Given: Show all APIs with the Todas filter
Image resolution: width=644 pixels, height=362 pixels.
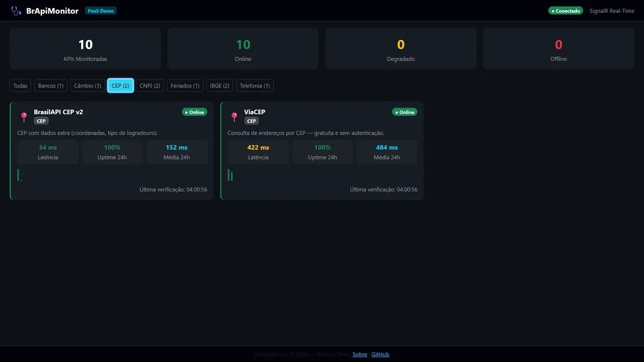Looking at the screenshot, I should pos(20,86).
